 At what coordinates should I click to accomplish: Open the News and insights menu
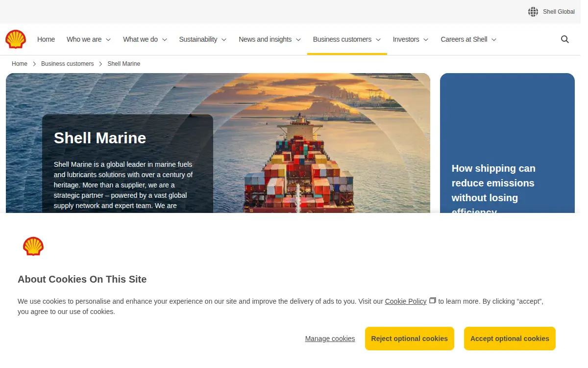[x=270, y=39]
